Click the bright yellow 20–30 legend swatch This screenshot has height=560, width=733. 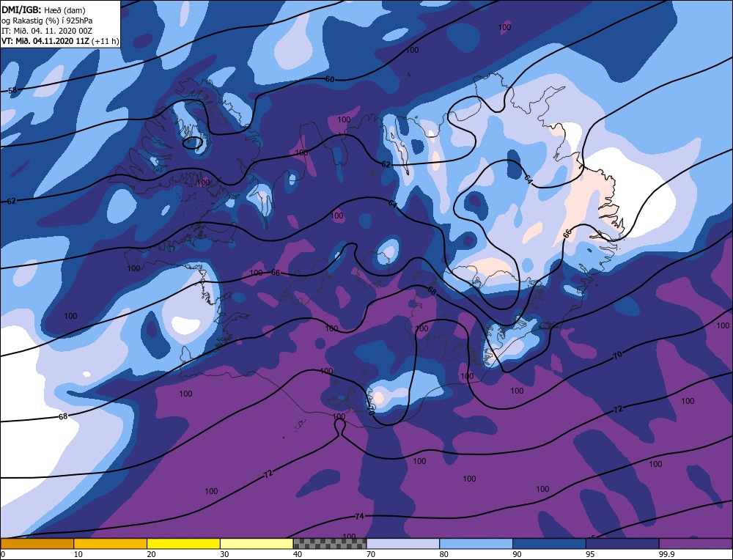pos(183,543)
